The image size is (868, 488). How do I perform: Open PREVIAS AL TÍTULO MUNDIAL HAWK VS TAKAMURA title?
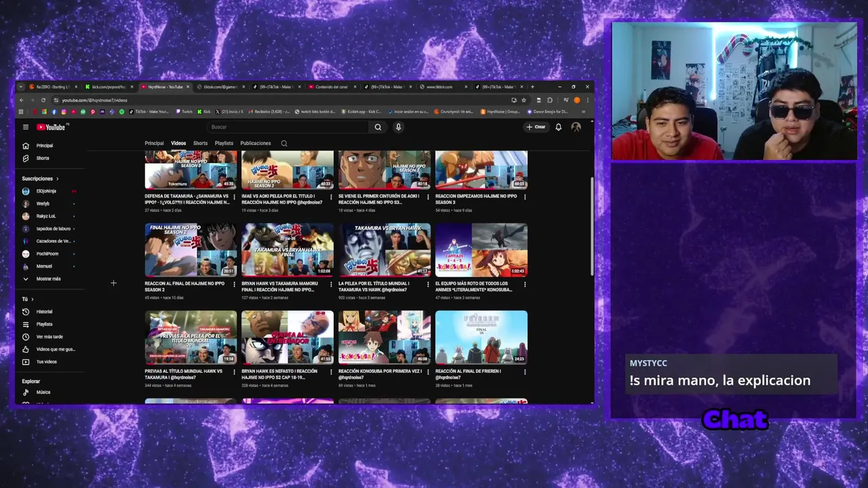coord(184,374)
